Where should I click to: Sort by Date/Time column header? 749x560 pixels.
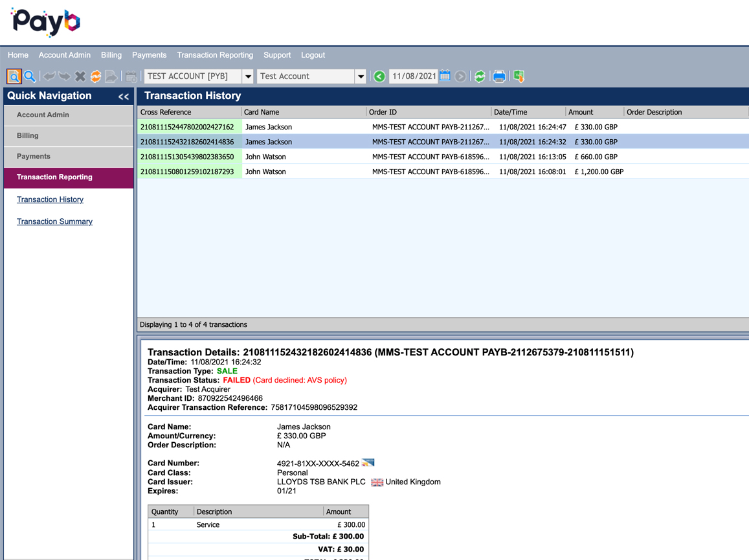point(528,112)
